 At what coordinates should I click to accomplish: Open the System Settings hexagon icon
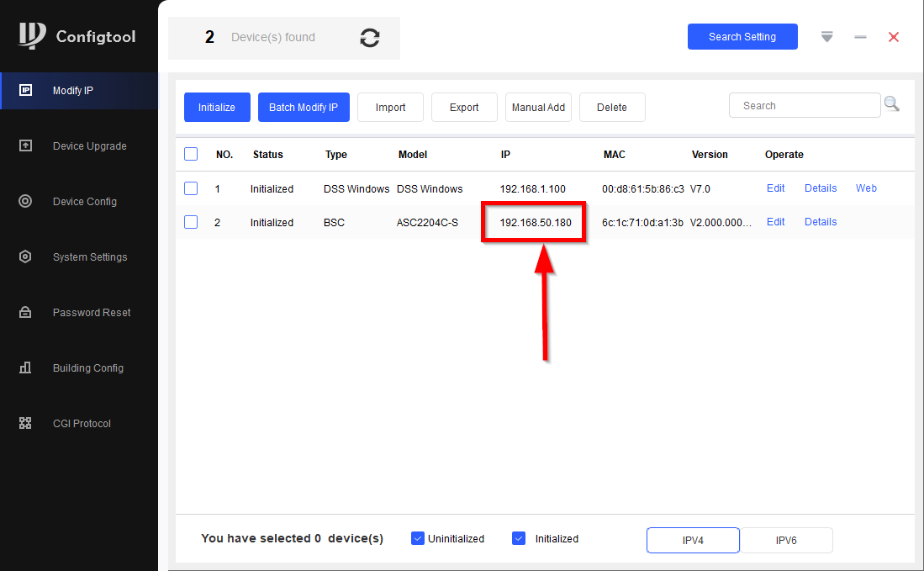click(25, 256)
